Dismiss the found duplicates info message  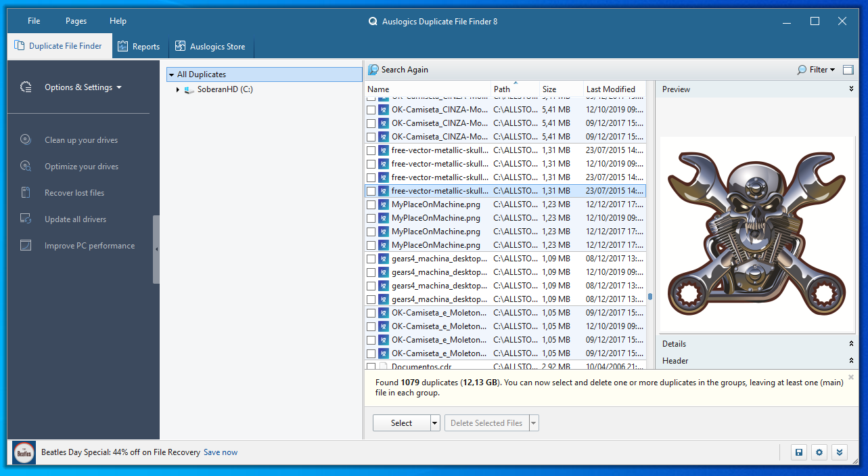(x=851, y=377)
